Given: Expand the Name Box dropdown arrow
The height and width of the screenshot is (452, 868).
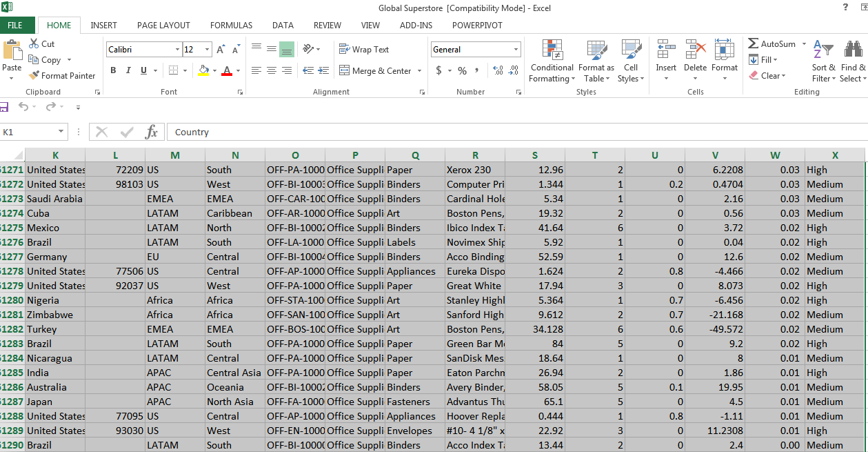Looking at the screenshot, I should pos(61,132).
